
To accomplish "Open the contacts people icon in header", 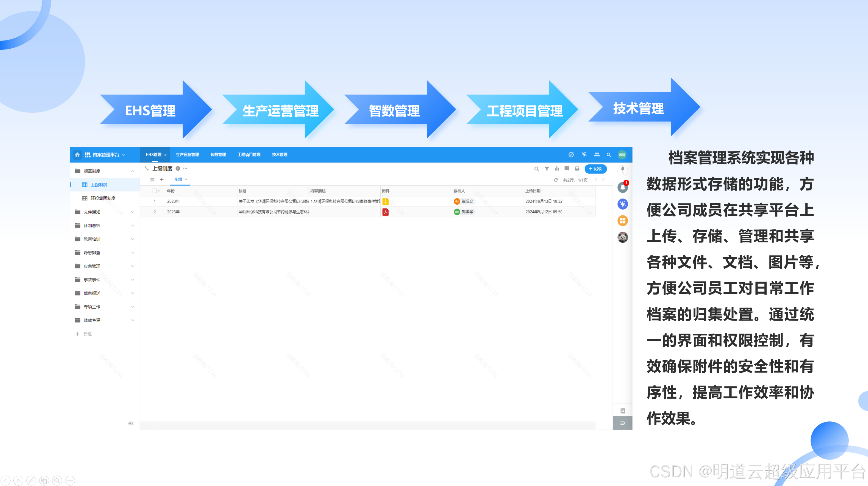I will 597,155.
